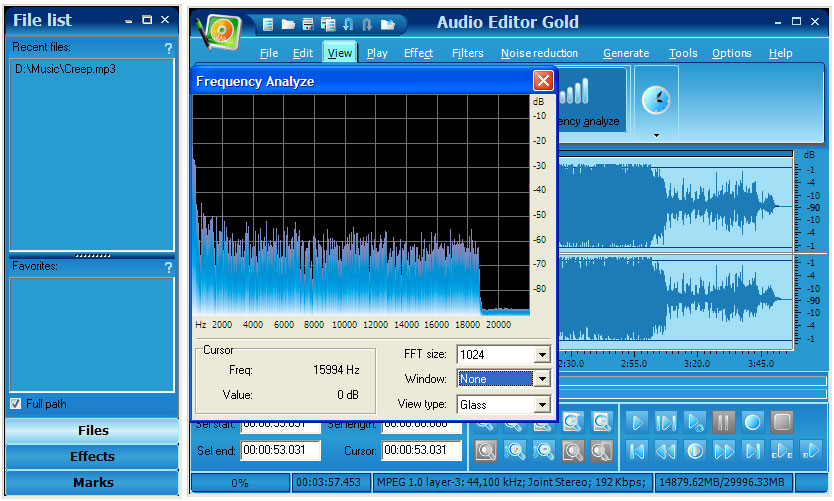834x501 pixels.
Task: Click the 3:45.0 marker on the timeline
Action: tap(761, 364)
